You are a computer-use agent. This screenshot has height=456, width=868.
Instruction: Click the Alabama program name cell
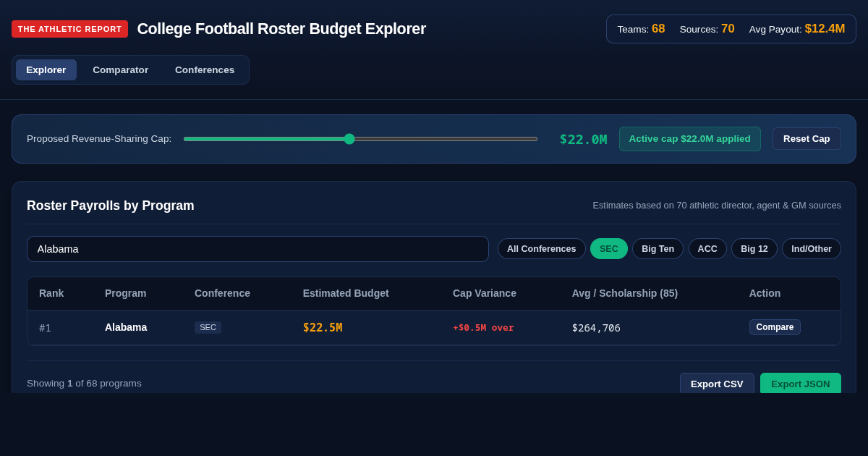click(x=126, y=327)
